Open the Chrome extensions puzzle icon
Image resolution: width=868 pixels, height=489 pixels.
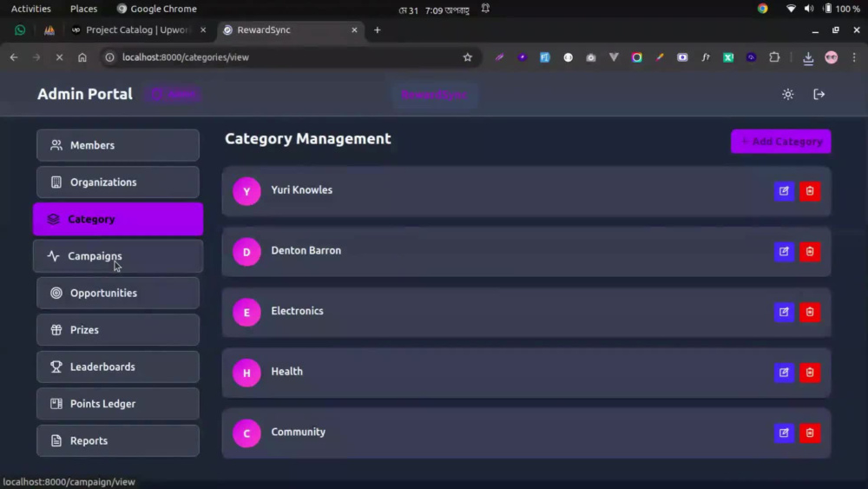(774, 57)
